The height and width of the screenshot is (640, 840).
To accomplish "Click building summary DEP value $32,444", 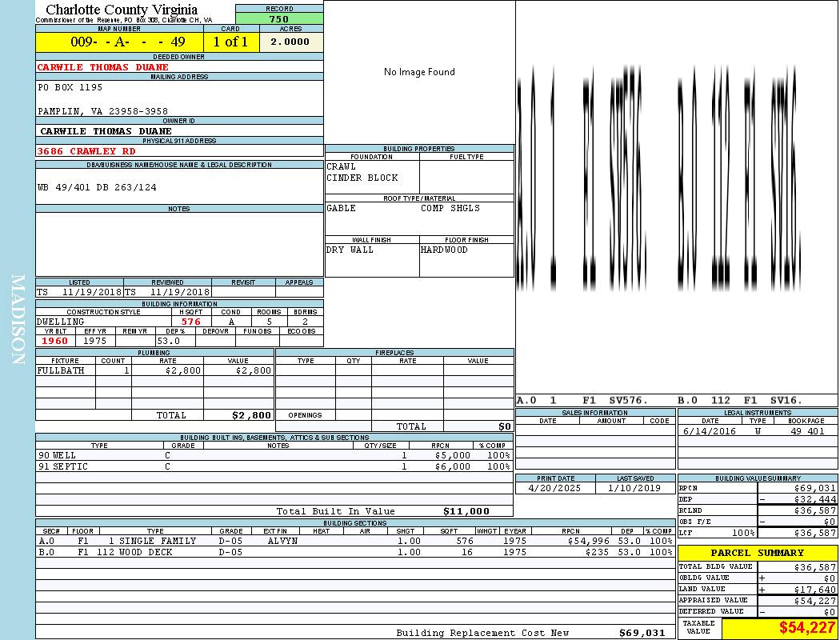I will (815, 499).
